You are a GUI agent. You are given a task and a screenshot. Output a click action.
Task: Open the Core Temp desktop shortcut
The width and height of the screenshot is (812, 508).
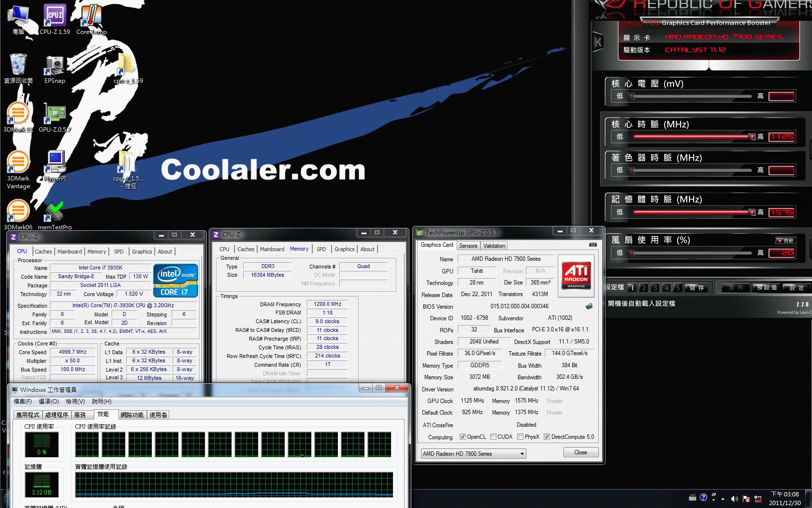(91, 19)
